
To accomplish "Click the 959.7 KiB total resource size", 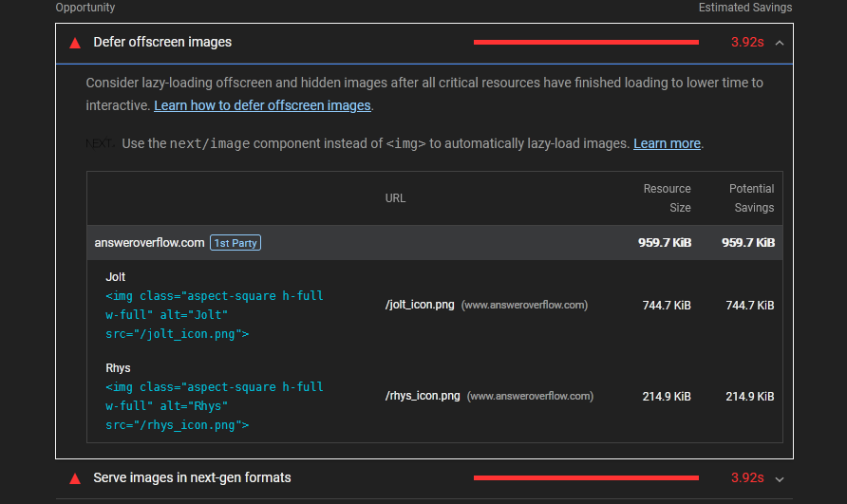I will click(x=665, y=243).
